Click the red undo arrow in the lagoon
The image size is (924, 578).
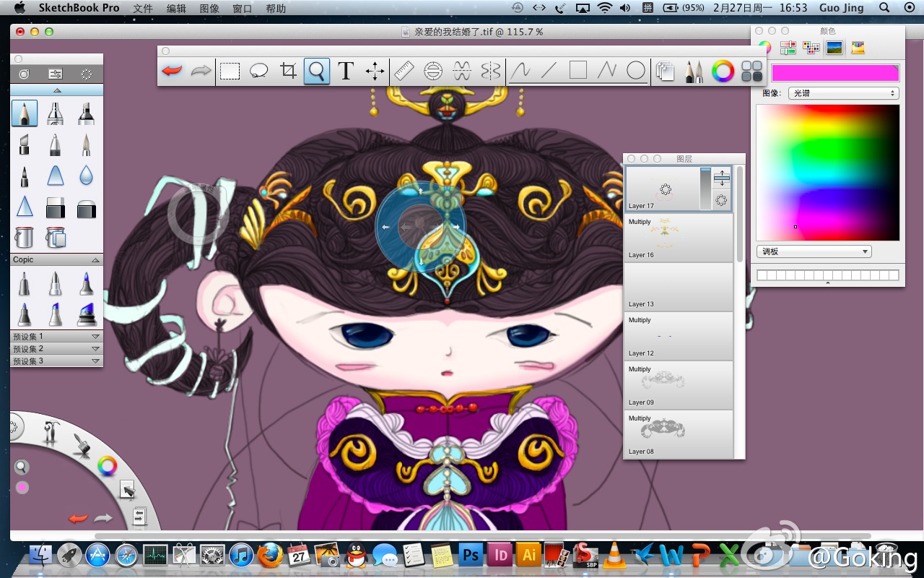[78, 518]
